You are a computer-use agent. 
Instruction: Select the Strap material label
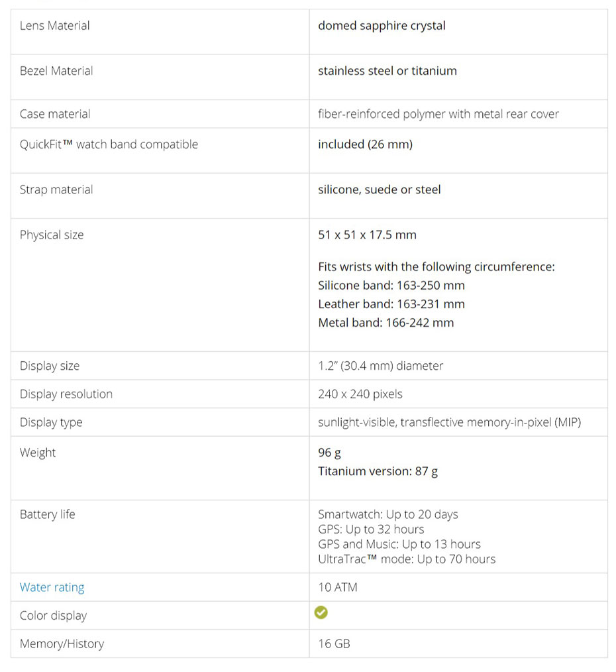pyautogui.click(x=56, y=190)
